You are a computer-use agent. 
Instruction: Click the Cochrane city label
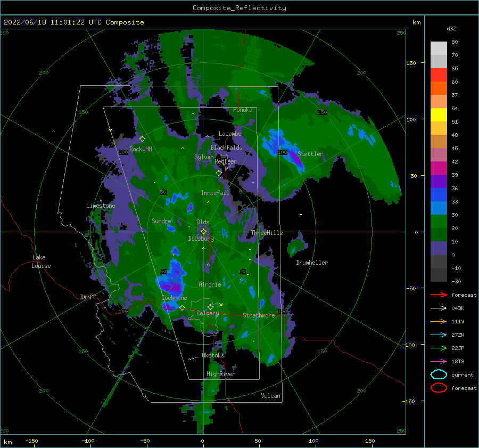(174, 298)
